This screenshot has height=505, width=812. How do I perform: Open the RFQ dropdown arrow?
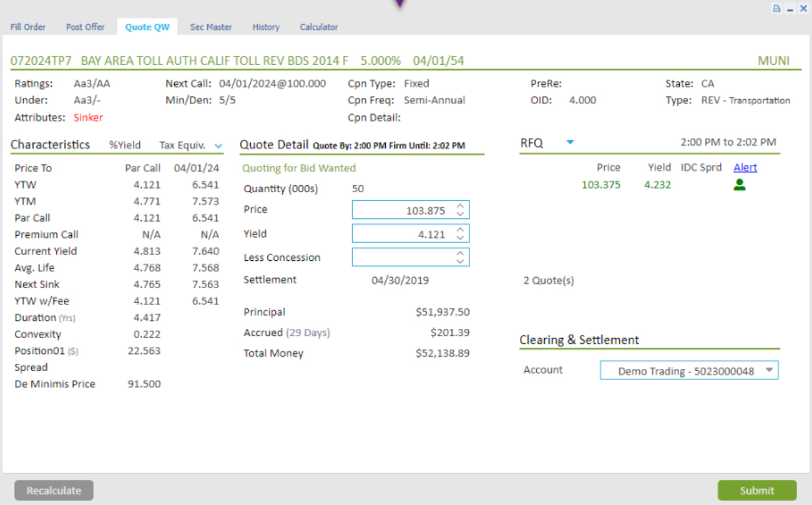tap(570, 142)
